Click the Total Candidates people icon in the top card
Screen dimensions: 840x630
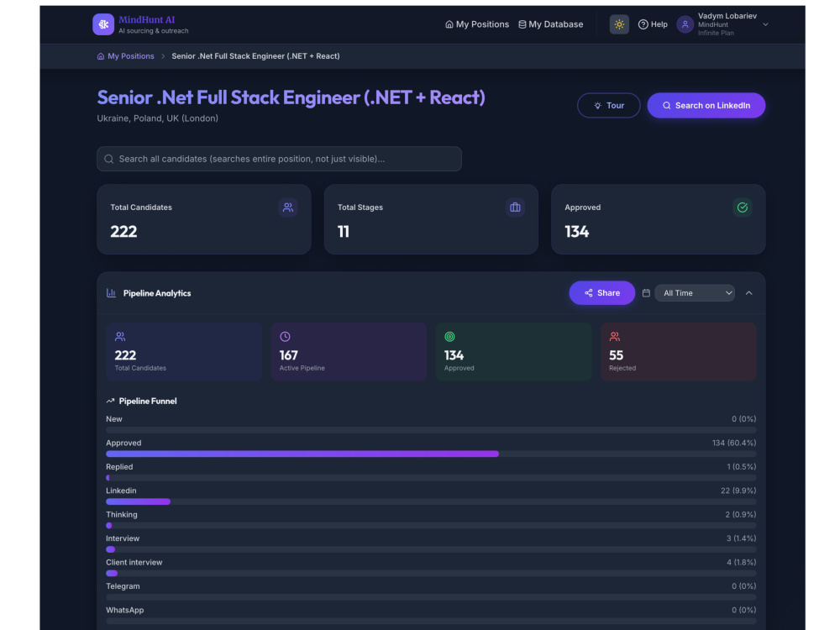[x=287, y=207]
